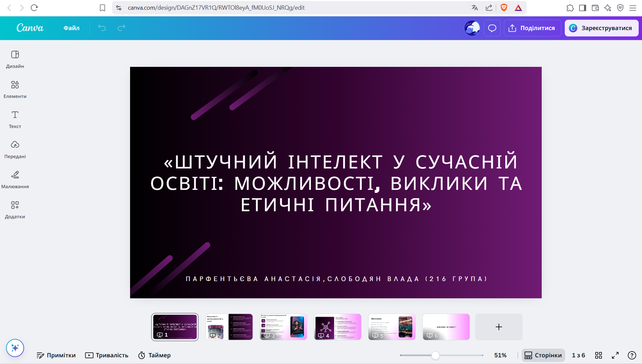The width and height of the screenshot is (642, 364).
Task: Open the 51% zoom level menu
Action: point(500,355)
